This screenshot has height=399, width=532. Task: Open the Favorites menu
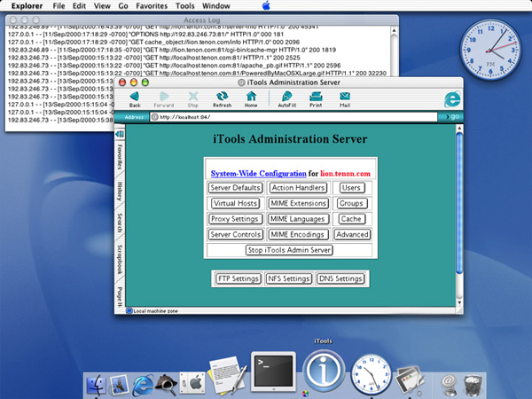(152, 6)
